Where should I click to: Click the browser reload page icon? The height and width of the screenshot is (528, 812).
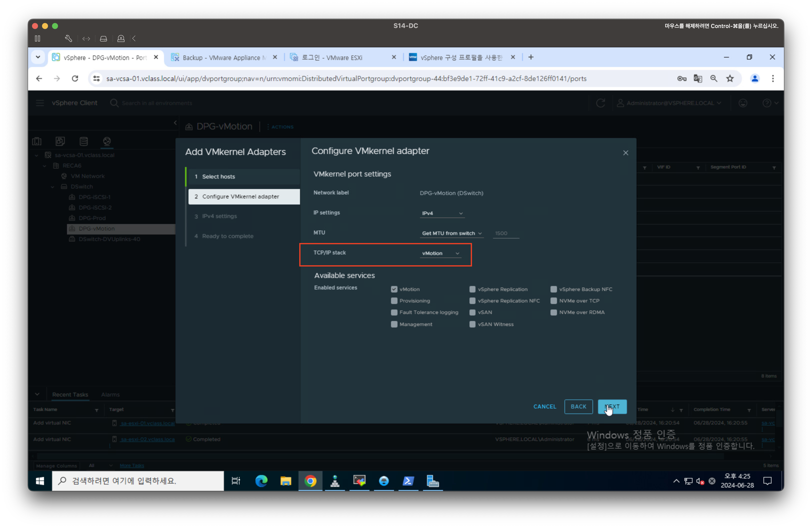[x=75, y=79]
